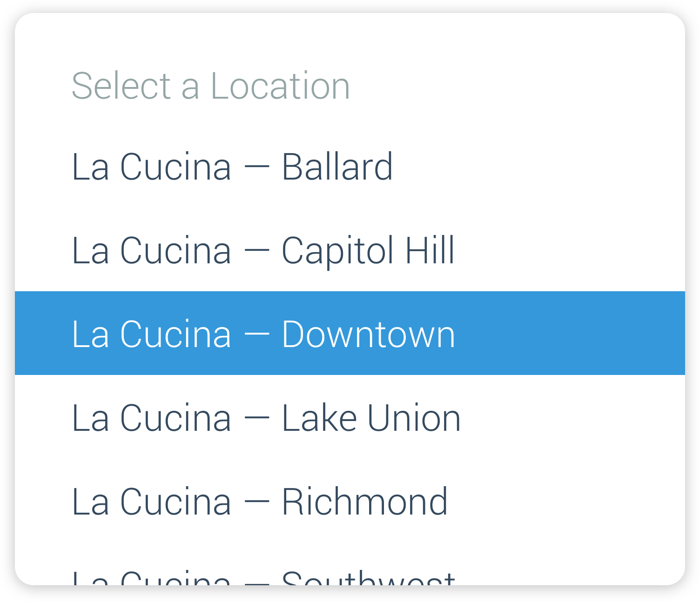The image size is (700, 602).
Task: Pick the highlighted La Cucina — Downtown entry
Action: coord(263,334)
